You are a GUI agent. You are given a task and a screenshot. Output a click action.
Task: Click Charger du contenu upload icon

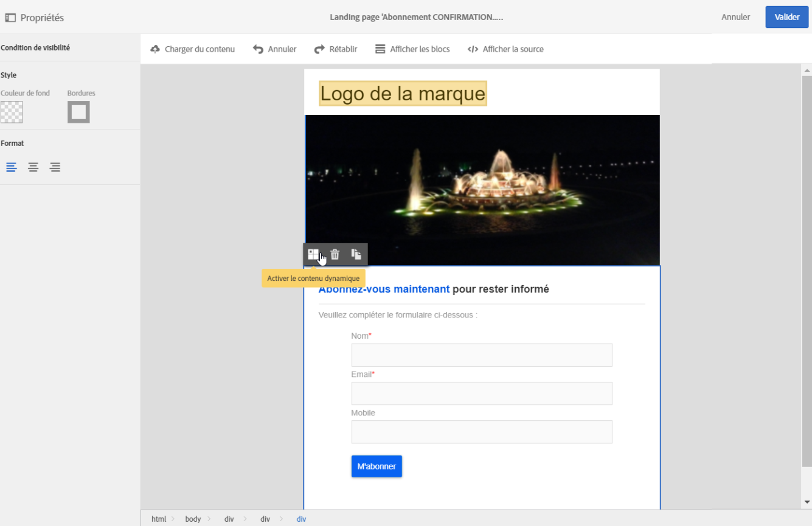[155, 49]
